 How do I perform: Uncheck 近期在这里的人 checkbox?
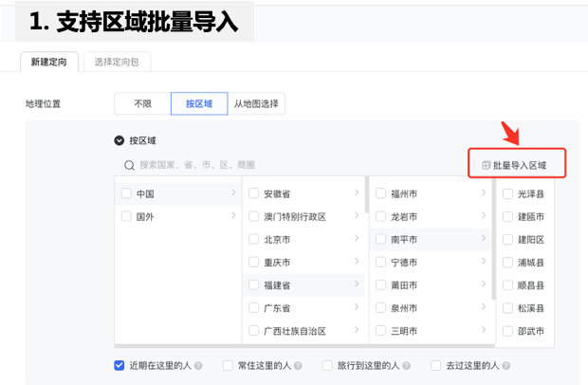(x=119, y=365)
